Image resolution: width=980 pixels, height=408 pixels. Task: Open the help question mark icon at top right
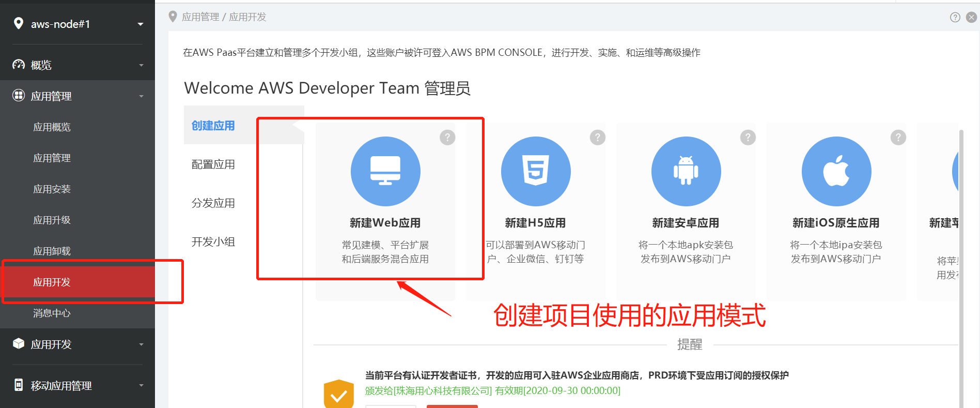[955, 17]
